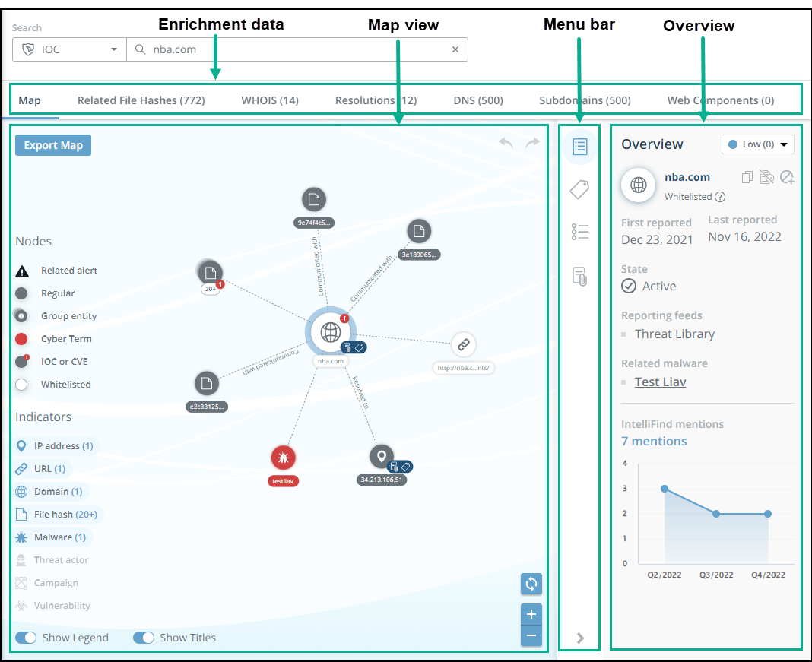Select the 9e74f4c5 file hash node
This screenshot has width=812, height=662.
pyautogui.click(x=314, y=200)
